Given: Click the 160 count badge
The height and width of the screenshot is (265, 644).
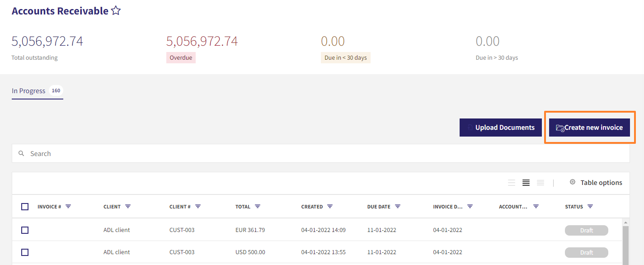Looking at the screenshot, I should click(56, 91).
